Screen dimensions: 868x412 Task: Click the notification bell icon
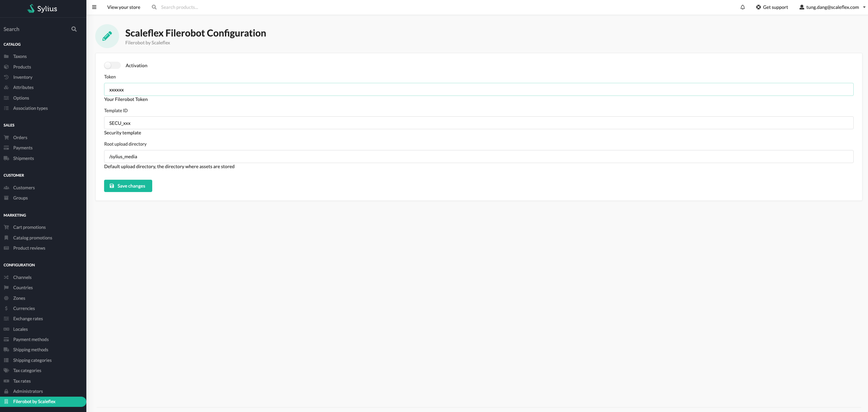[x=743, y=7]
